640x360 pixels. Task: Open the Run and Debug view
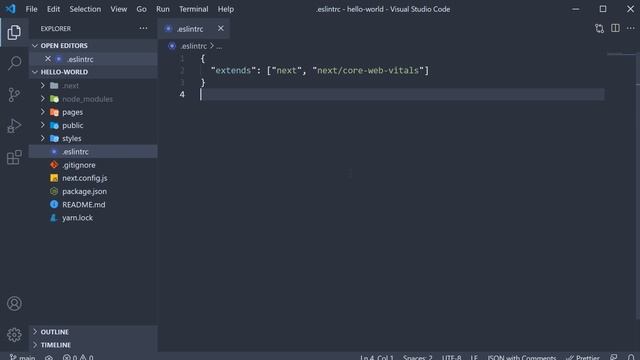coord(14,126)
